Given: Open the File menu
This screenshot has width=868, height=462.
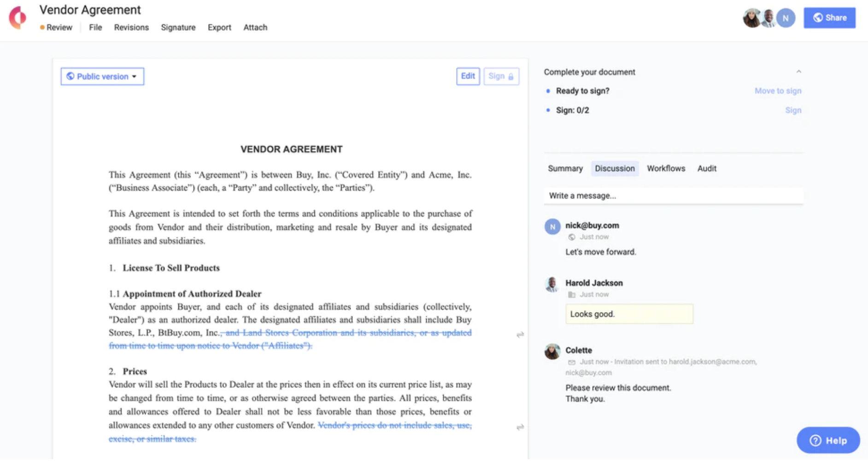Looking at the screenshot, I should [95, 27].
